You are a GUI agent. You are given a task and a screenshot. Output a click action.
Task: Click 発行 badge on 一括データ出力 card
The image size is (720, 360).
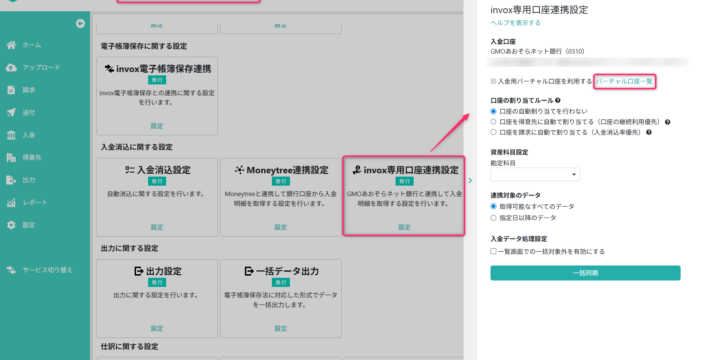tap(281, 282)
